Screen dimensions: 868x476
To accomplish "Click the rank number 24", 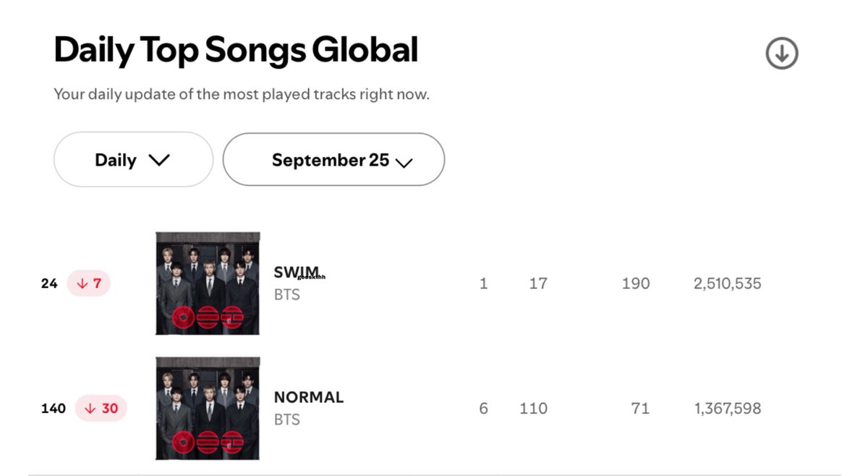I will pyautogui.click(x=49, y=284).
